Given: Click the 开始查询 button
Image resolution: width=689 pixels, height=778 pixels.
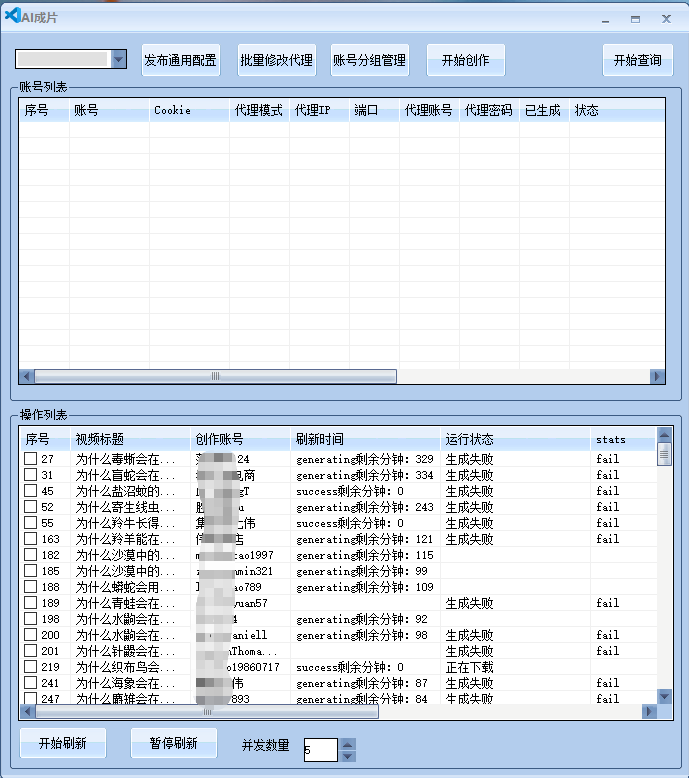Looking at the screenshot, I should [x=638, y=60].
